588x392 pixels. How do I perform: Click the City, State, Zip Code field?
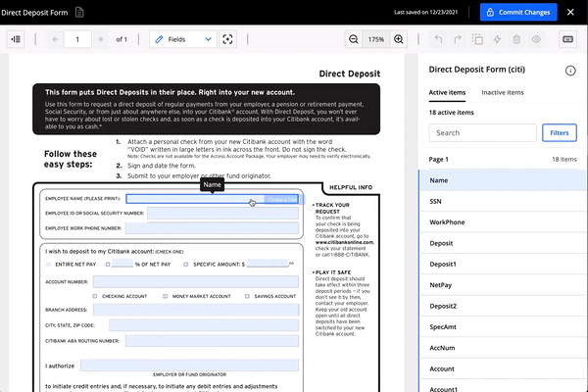click(x=204, y=325)
